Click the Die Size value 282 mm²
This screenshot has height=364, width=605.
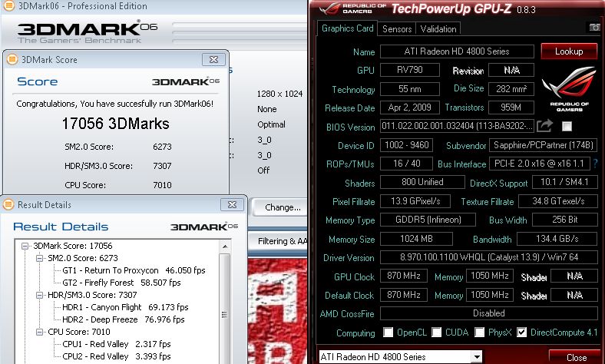tap(511, 89)
